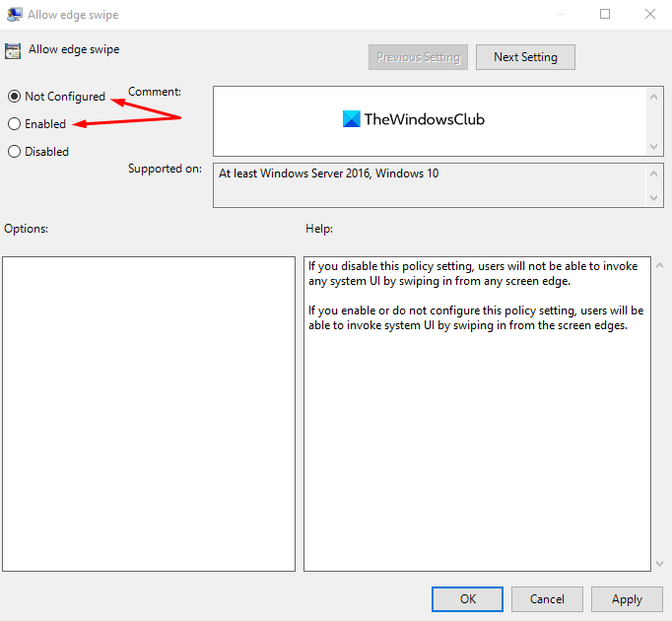The image size is (672, 621).
Task: Click the Supported on scroll up arrow
Action: tap(653, 173)
